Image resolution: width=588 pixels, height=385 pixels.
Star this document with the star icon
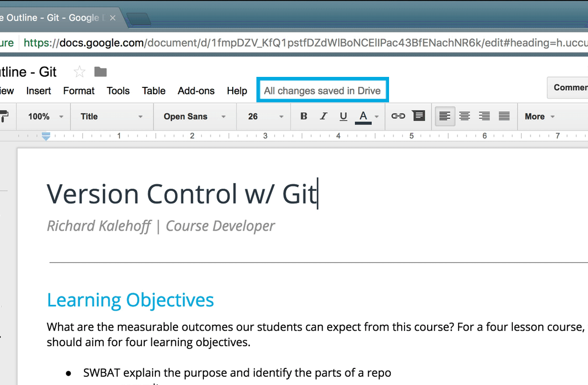point(80,72)
